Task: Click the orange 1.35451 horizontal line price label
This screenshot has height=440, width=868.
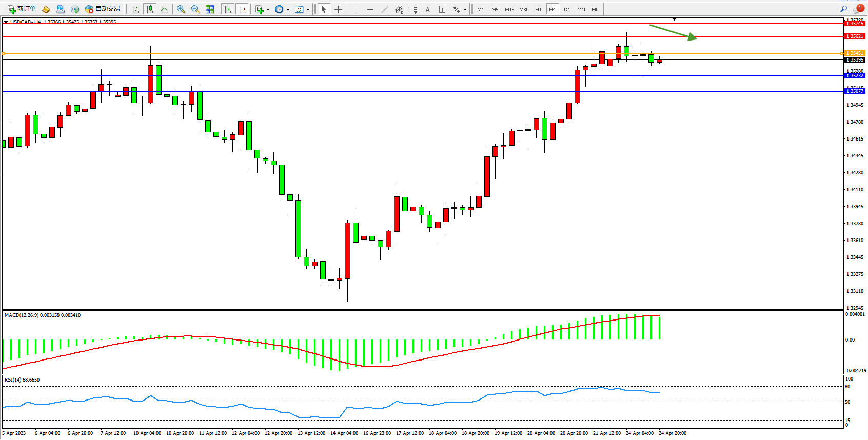Action: click(855, 53)
